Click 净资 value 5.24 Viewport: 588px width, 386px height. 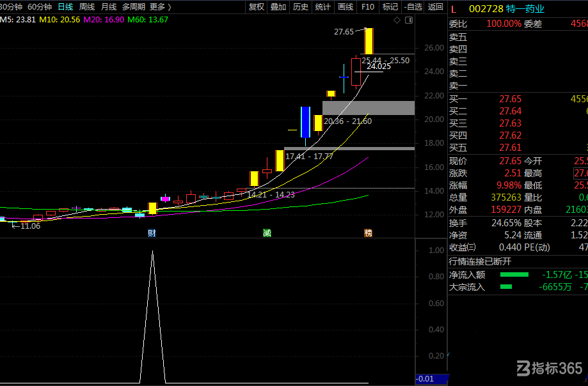(x=513, y=235)
